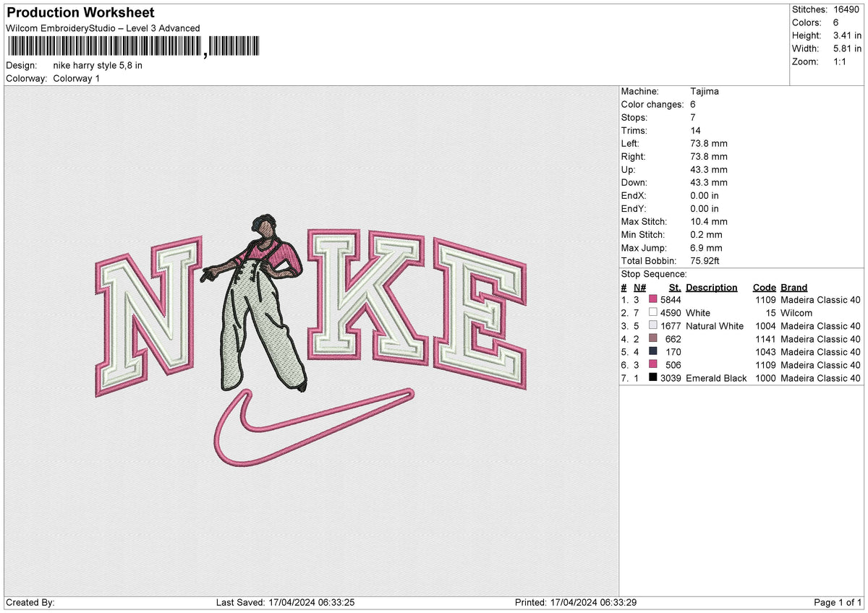The width and height of the screenshot is (868, 613).
Task: Click the pink 5844 color swatch in stop 1
Action: click(653, 300)
